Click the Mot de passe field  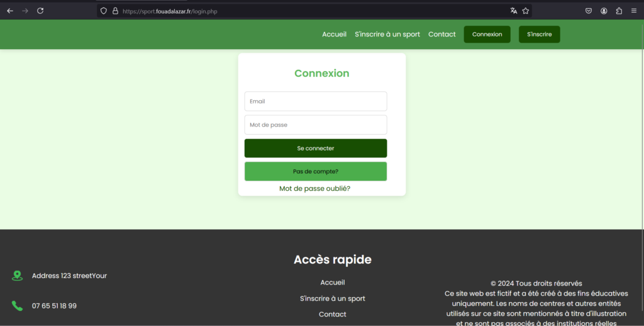pyautogui.click(x=315, y=125)
